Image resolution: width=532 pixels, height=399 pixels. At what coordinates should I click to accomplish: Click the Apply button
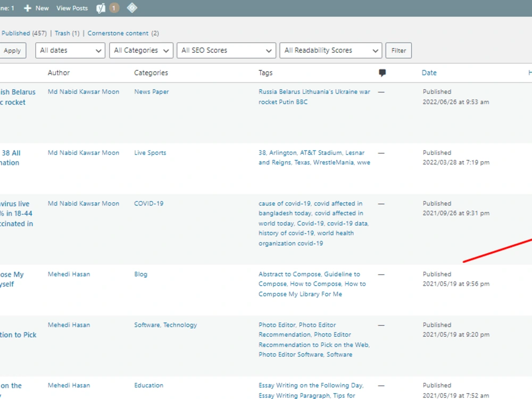pos(12,51)
